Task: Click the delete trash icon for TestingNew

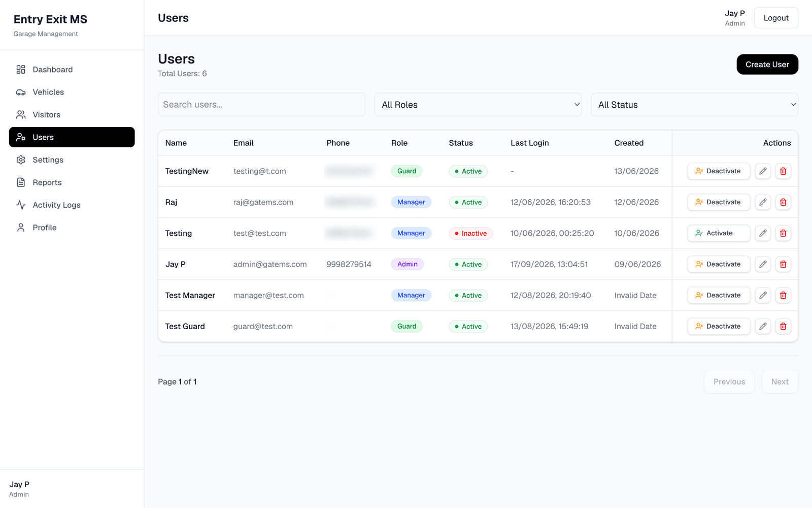Action: [x=783, y=171]
